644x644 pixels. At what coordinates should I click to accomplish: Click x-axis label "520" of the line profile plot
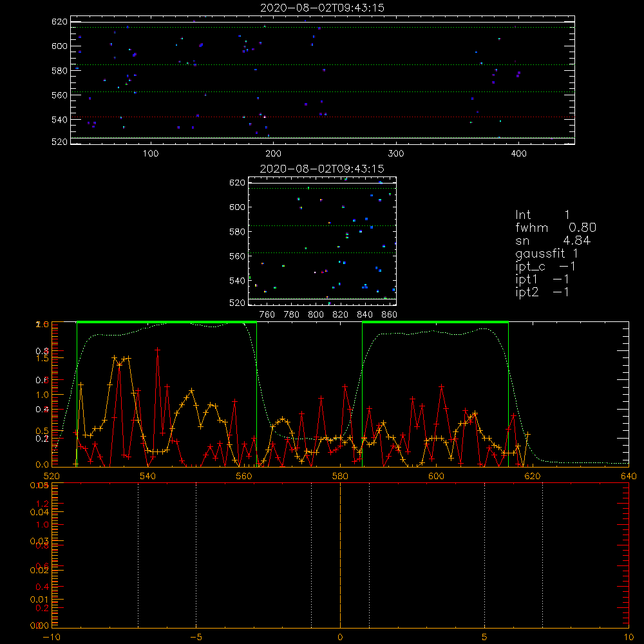point(52,477)
